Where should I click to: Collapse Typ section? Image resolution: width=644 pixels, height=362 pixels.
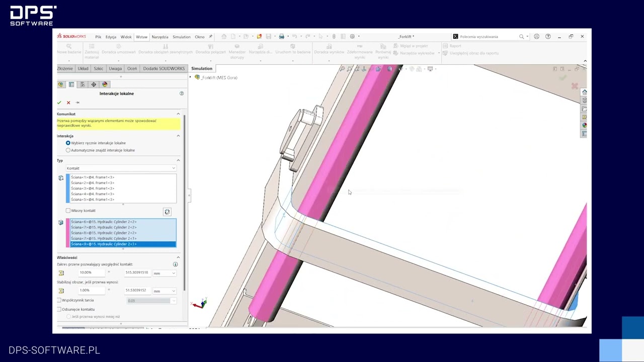[x=178, y=160]
